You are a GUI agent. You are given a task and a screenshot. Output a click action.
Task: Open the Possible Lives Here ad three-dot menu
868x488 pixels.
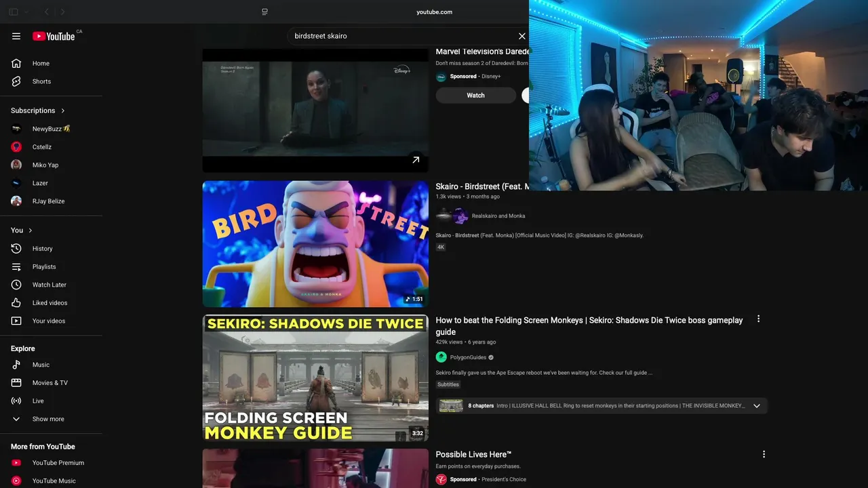click(764, 454)
